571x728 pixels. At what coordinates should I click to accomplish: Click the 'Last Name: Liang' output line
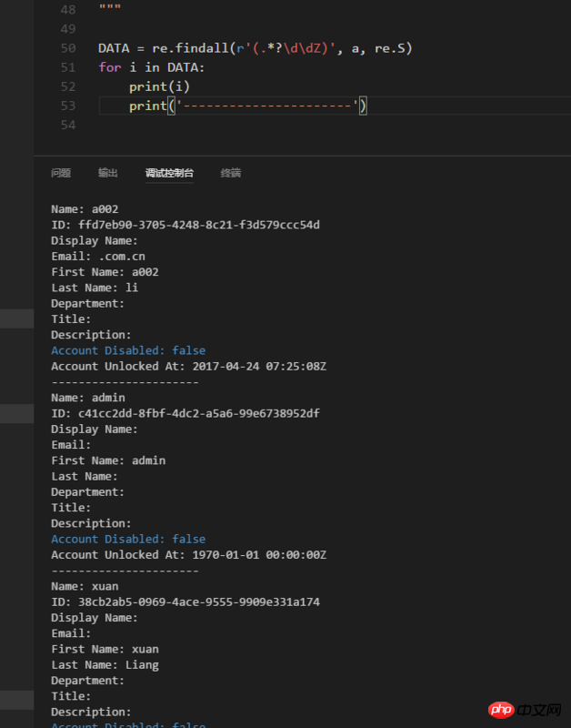pos(105,665)
